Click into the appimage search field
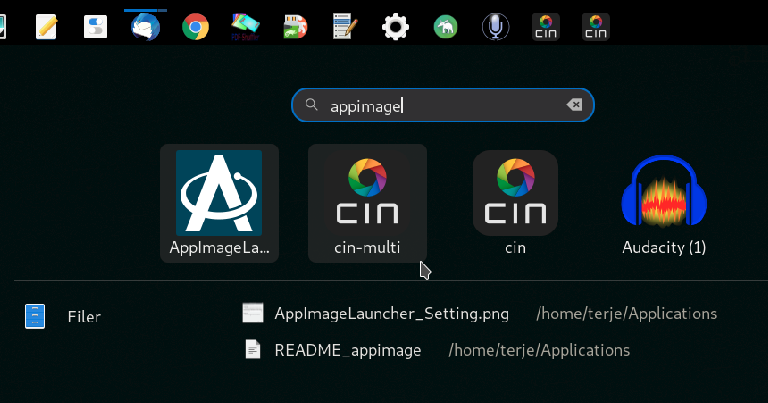The width and height of the screenshot is (768, 403). coord(440,105)
